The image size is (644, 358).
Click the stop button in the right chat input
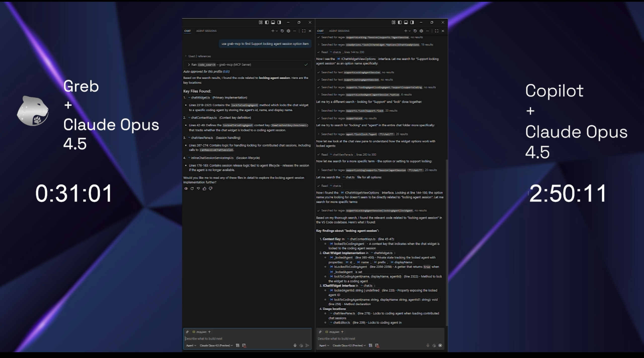[x=440, y=345]
